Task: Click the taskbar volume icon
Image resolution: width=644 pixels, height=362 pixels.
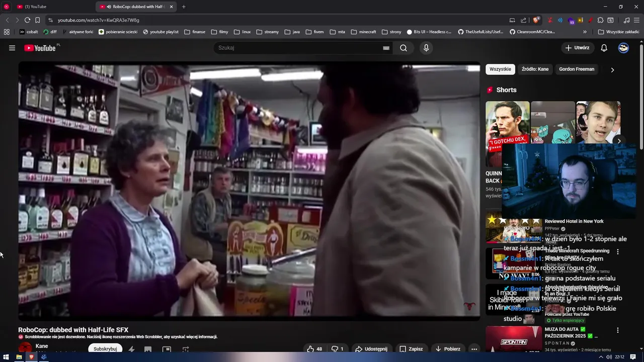Action: [609, 357]
